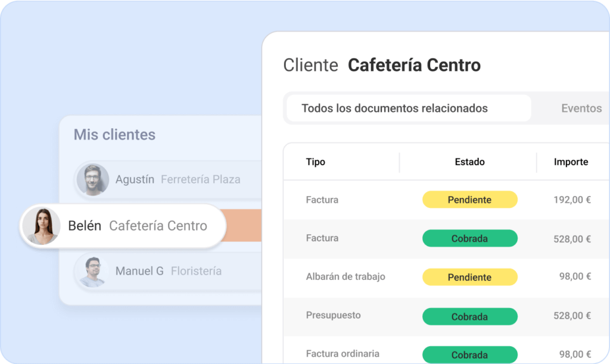
Task: Choose Manuel G Floristería client entry
Action: coord(169,271)
